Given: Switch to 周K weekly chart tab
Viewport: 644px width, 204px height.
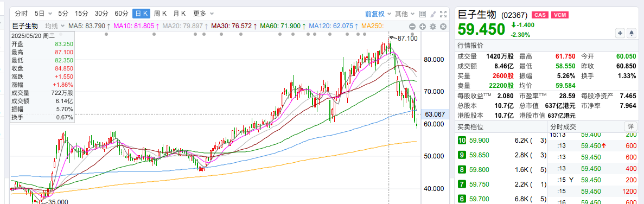Looking at the screenshot, I should [160, 14].
